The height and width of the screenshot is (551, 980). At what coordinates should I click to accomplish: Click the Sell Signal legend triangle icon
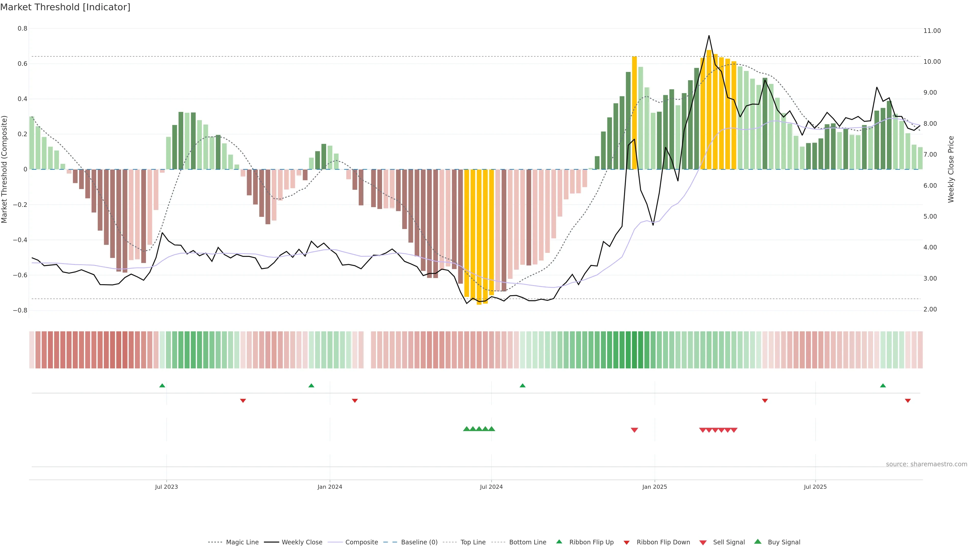[x=703, y=542]
